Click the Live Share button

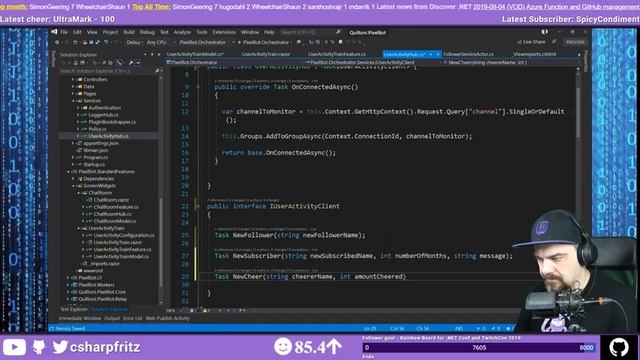pos(531,42)
